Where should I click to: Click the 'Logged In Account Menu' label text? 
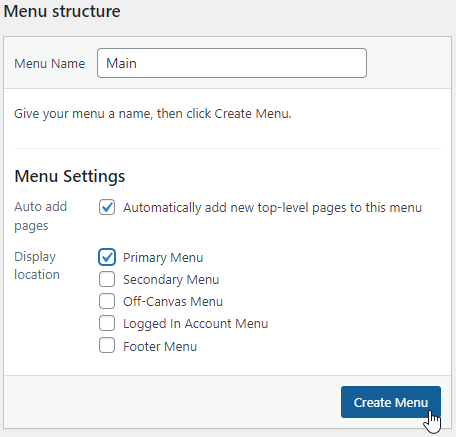(x=196, y=324)
